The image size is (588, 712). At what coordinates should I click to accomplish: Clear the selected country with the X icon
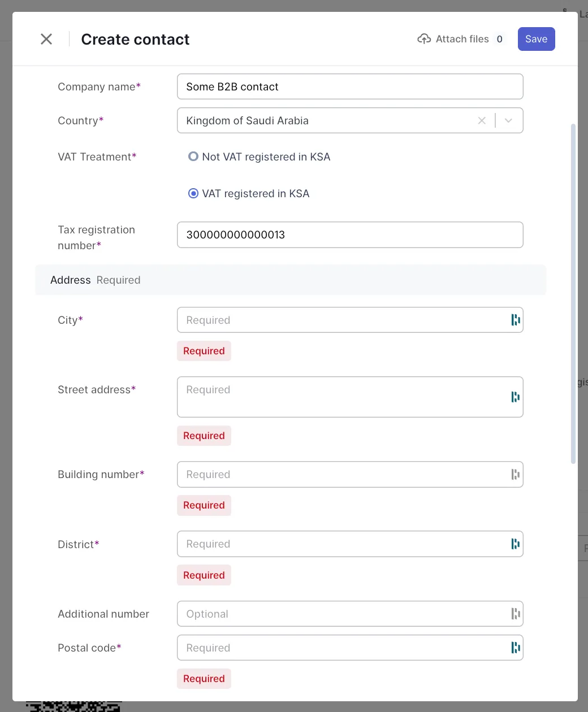482,120
